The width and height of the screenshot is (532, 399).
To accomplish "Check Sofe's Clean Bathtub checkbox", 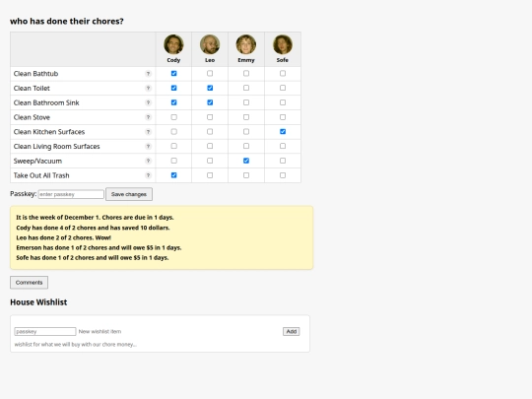I will pos(283,73).
